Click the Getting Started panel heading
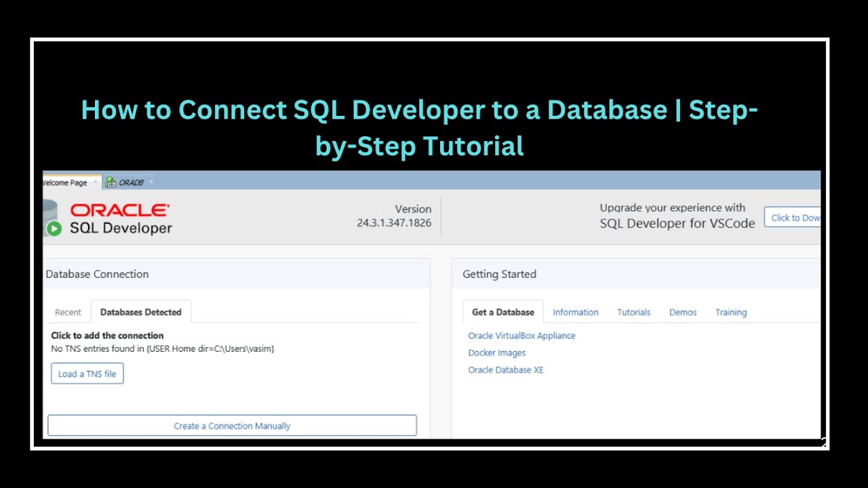Screen dimensions: 868x488 [x=499, y=274]
